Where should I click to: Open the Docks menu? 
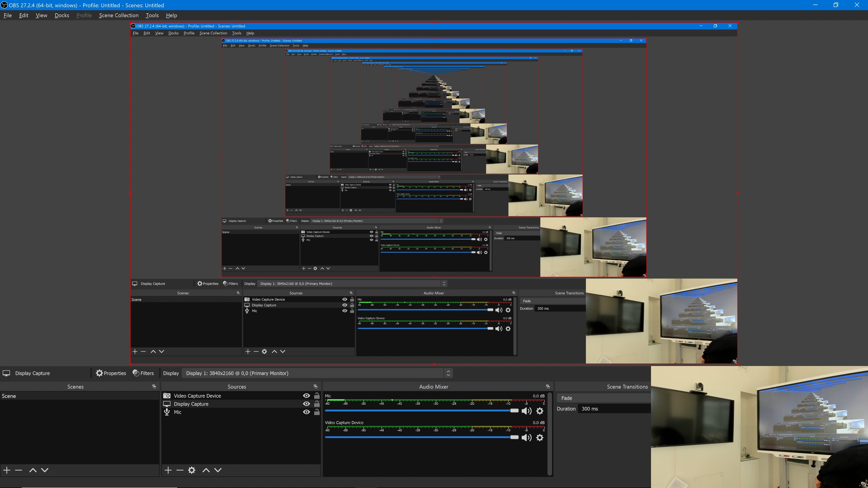coord(62,16)
